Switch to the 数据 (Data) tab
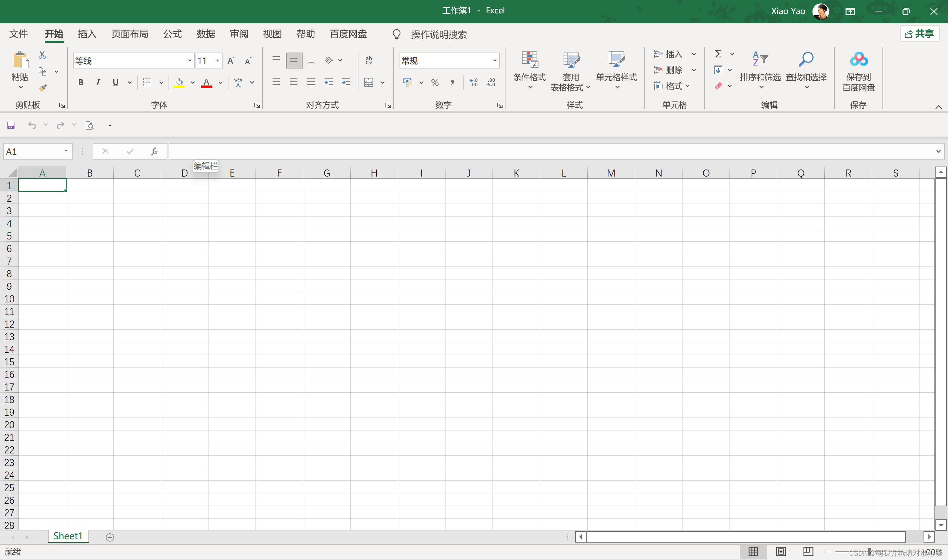The height and width of the screenshot is (560, 948). click(206, 34)
